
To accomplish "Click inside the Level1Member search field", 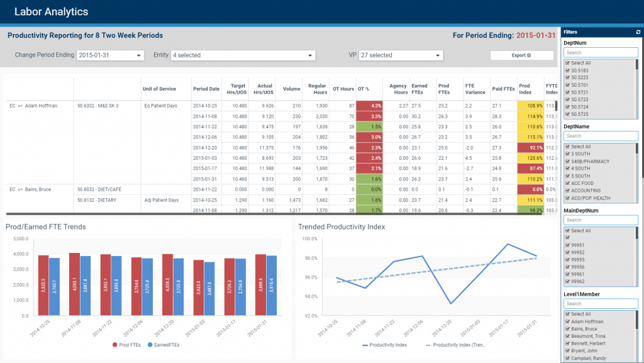I will [x=601, y=303].
